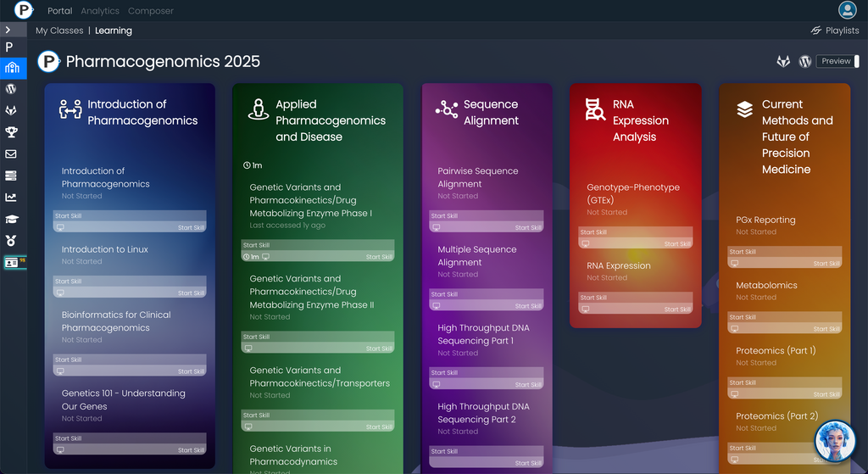Click the GitLab icon beside the Preview toggle
The height and width of the screenshot is (474, 868).
[x=782, y=61]
